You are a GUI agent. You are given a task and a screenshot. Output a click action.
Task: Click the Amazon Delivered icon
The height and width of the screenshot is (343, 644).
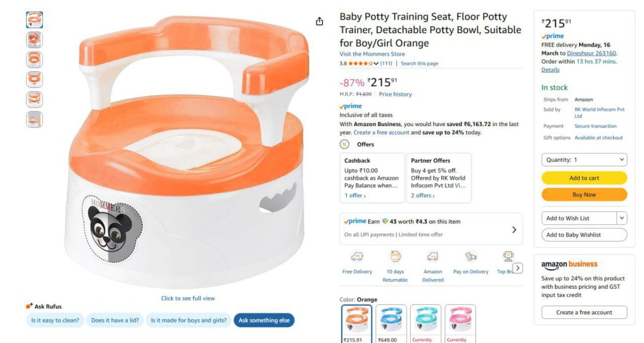pos(433,257)
